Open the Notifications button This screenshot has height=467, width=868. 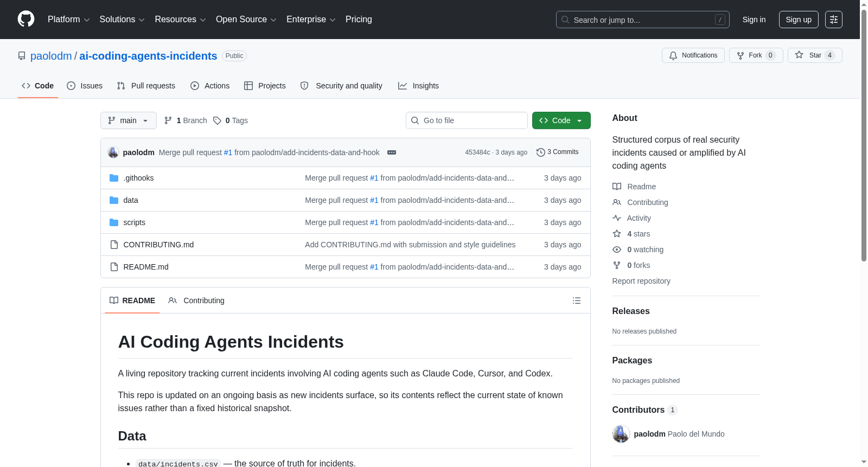(x=693, y=55)
